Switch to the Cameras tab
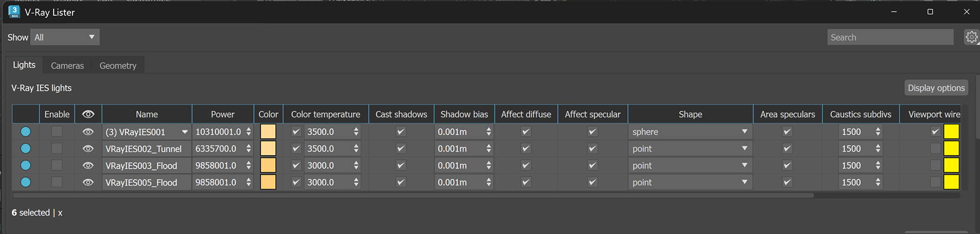 [x=67, y=65]
